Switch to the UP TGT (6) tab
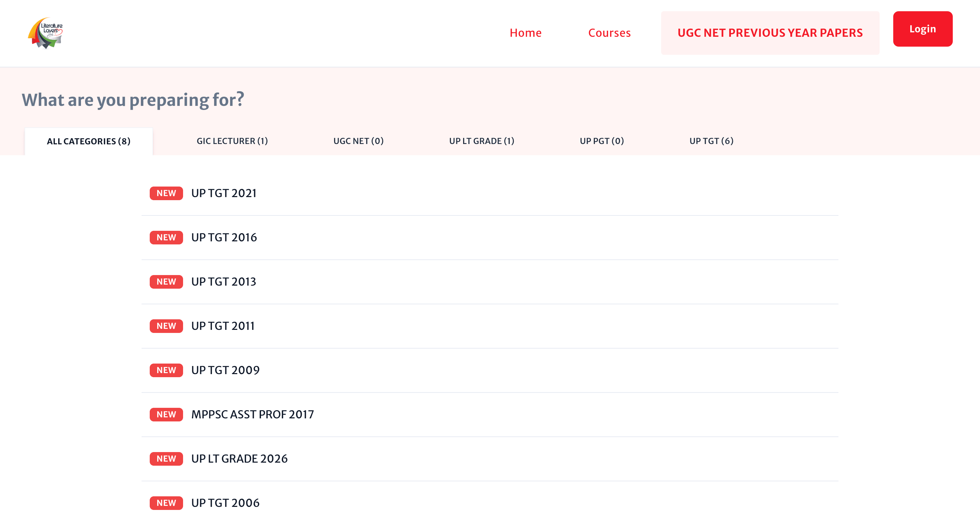Image resolution: width=980 pixels, height=529 pixels. point(711,141)
